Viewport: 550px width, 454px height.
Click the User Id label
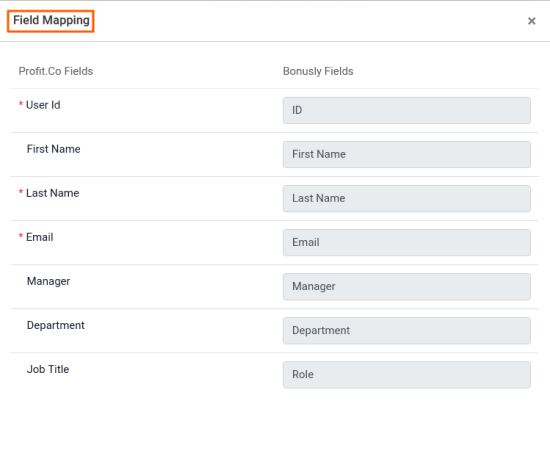(43, 105)
